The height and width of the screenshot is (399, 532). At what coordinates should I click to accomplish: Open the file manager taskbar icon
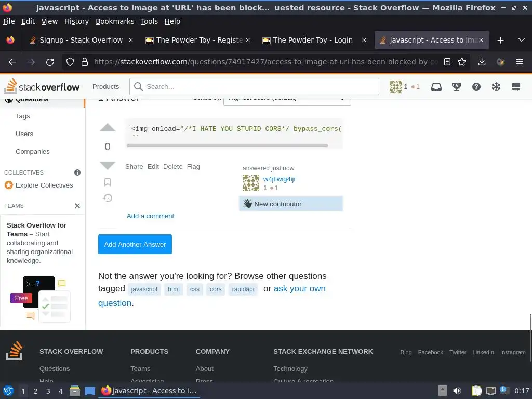pos(75,391)
